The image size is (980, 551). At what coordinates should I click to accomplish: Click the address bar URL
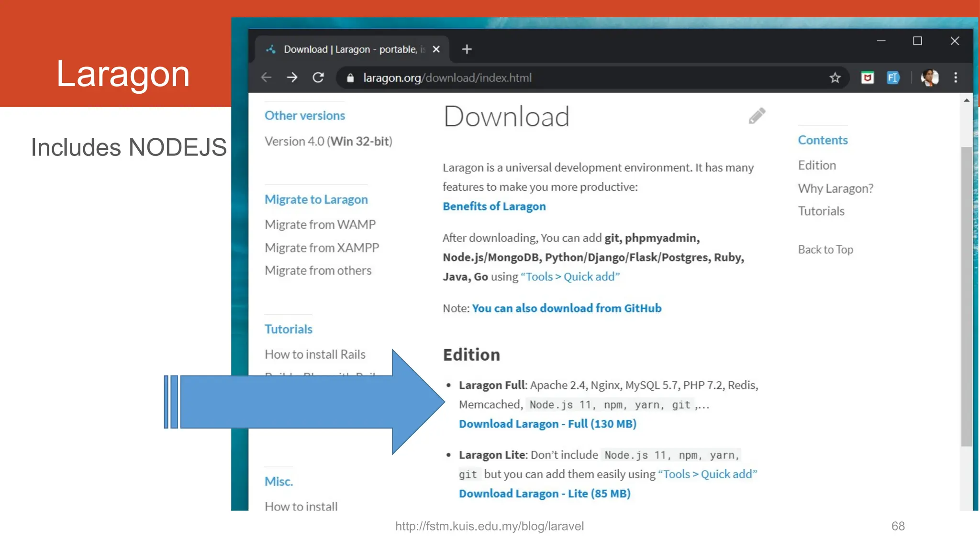pos(447,78)
